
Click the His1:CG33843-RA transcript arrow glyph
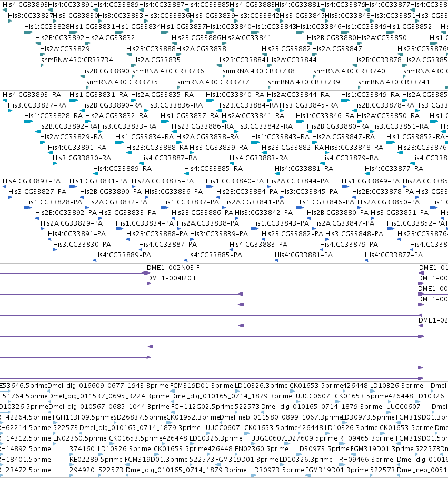coord(255,142)
